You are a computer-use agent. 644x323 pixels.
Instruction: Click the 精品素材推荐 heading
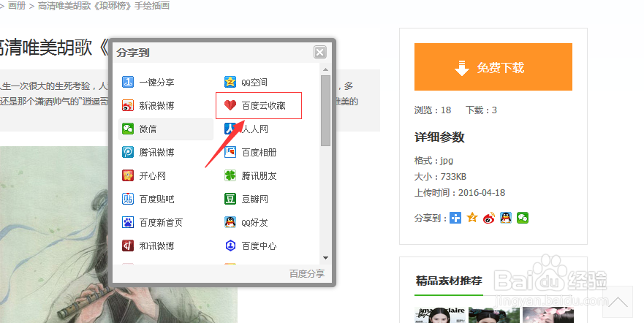pos(449,281)
